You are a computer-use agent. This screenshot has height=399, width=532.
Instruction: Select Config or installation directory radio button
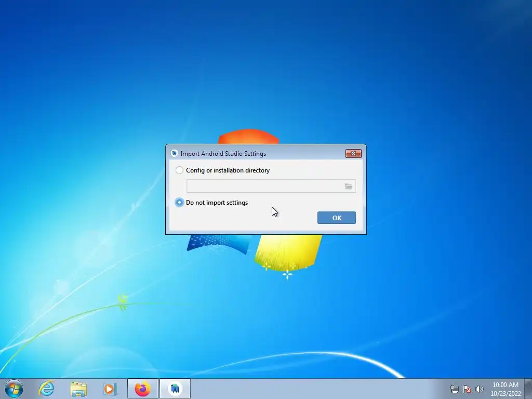point(179,170)
